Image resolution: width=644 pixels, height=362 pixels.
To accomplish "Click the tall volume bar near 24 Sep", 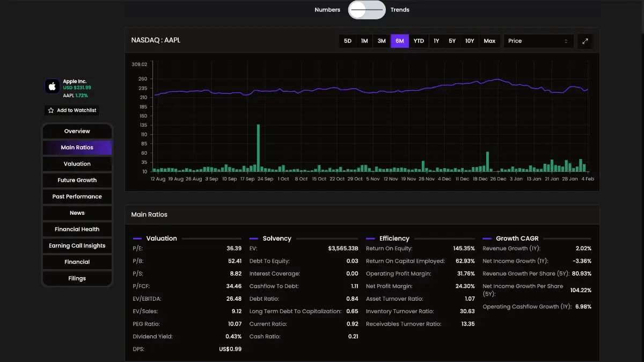I will [x=258, y=148].
